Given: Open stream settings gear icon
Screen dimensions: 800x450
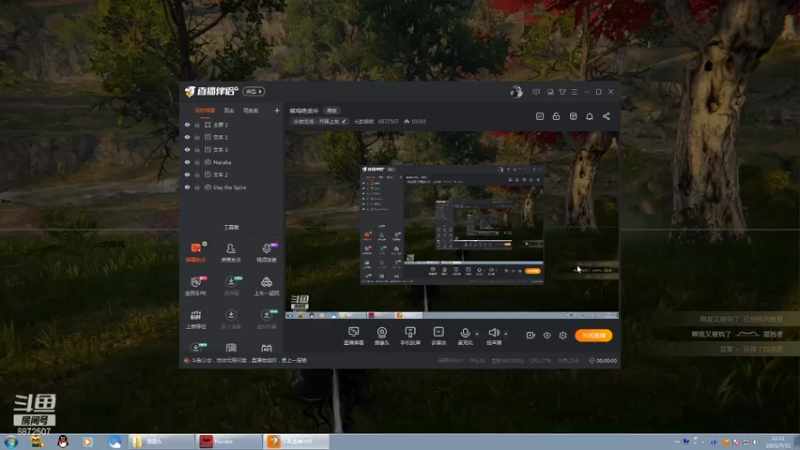Looking at the screenshot, I should coord(563,335).
